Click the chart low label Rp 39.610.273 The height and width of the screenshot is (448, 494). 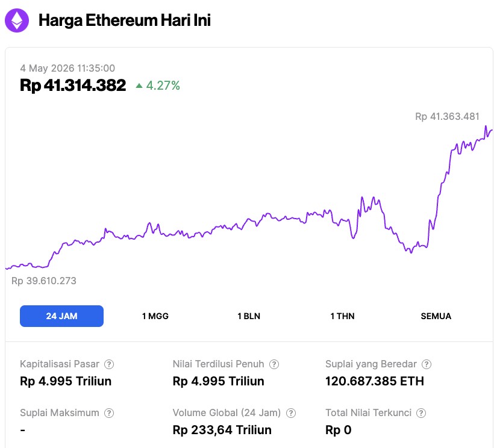point(44,281)
